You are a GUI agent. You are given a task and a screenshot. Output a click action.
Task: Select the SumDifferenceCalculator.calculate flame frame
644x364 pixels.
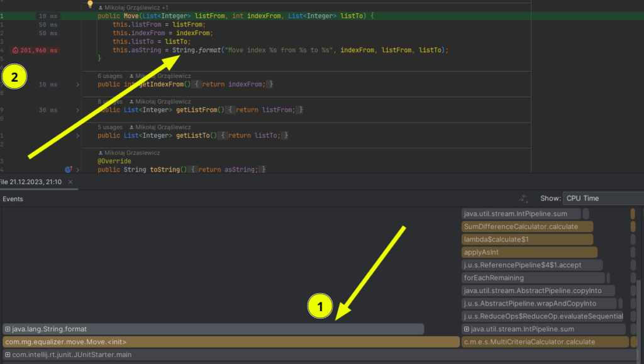(x=528, y=226)
